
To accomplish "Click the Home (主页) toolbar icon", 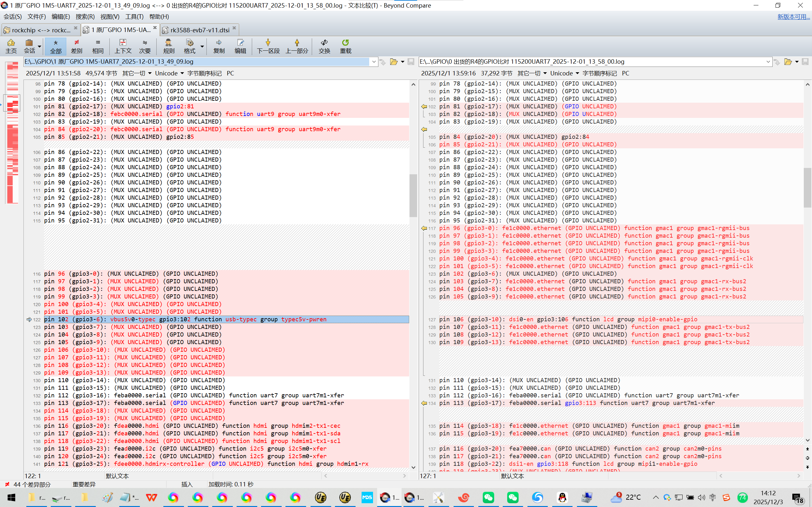I will click(11, 46).
